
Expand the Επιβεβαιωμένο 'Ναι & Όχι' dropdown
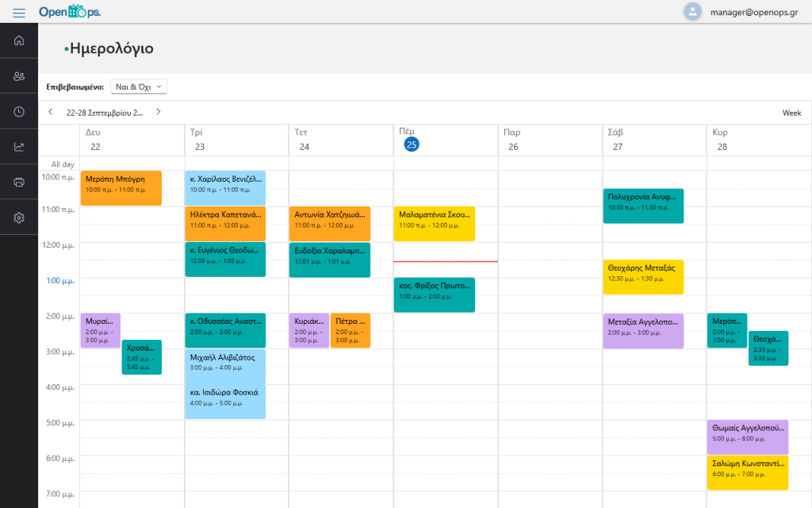point(139,87)
